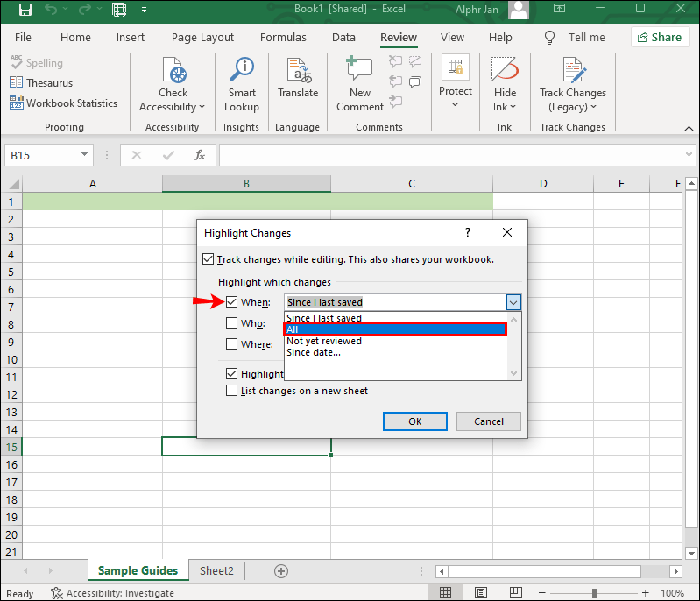Open Workbook Statistics
Viewport: 700px width, 601px height.
[63, 103]
